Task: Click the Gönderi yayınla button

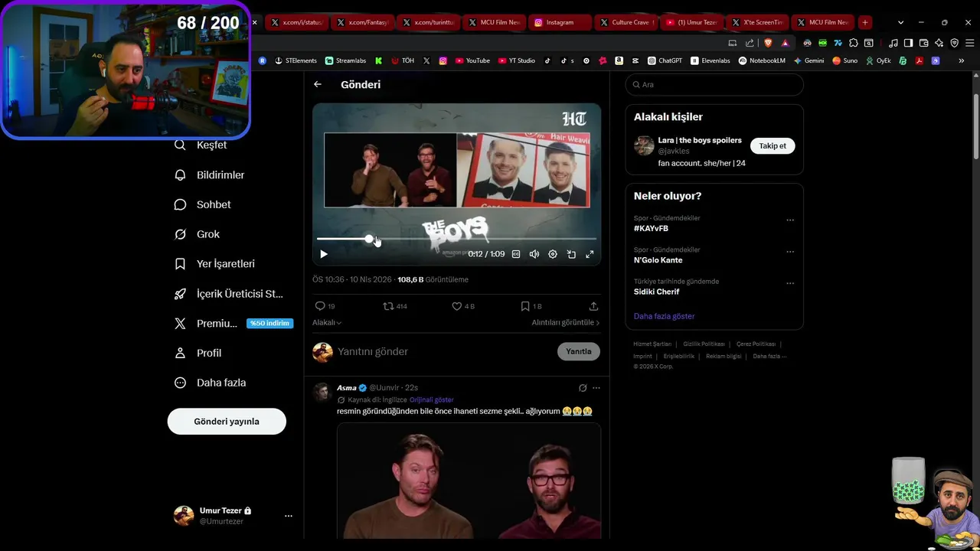Action: click(x=227, y=422)
